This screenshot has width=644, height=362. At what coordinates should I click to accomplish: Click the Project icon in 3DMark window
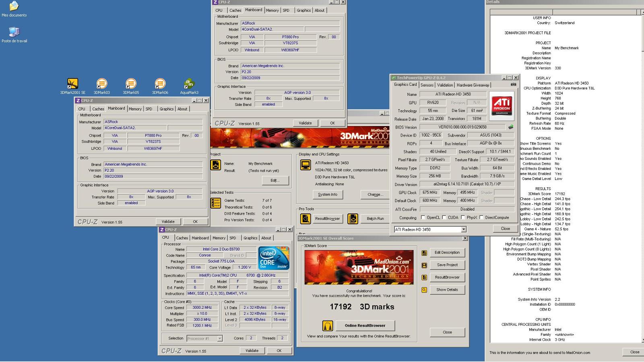(216, 165)
